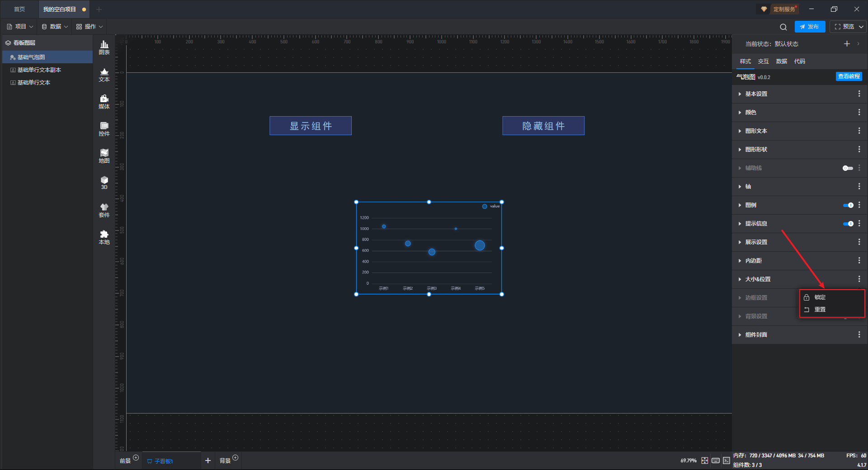Screen dimensions: 868x470
Task: Toggle the 提示信息 tooltip switch
Action: (x=848, y=224)
